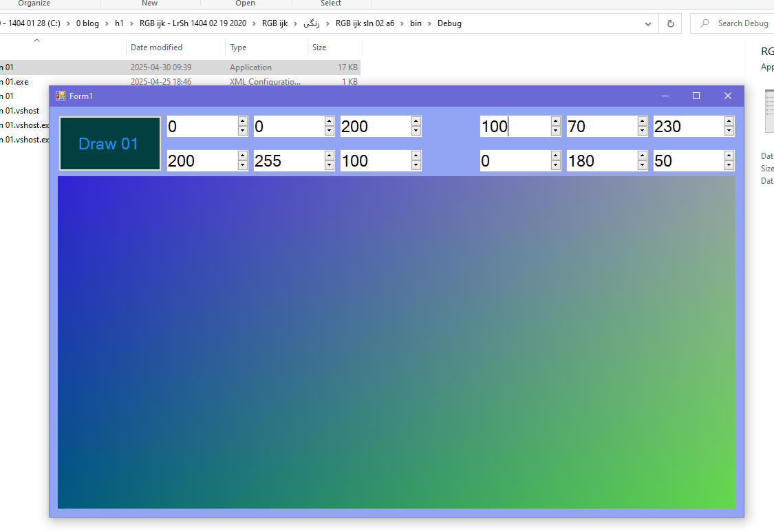Click the Draw 01 button
774x532 pixels.
[x=109, y=144]
